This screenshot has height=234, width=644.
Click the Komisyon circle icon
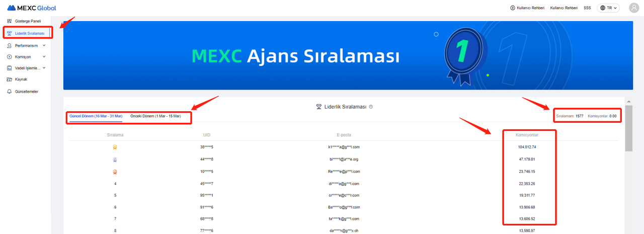click(x=10, y=57)
